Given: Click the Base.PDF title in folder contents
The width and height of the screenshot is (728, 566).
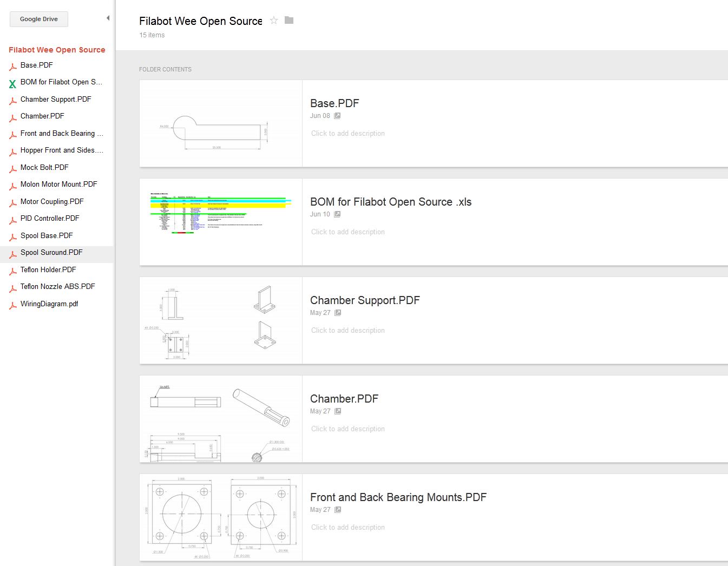Looking at the screenshot, I should 335,103.
